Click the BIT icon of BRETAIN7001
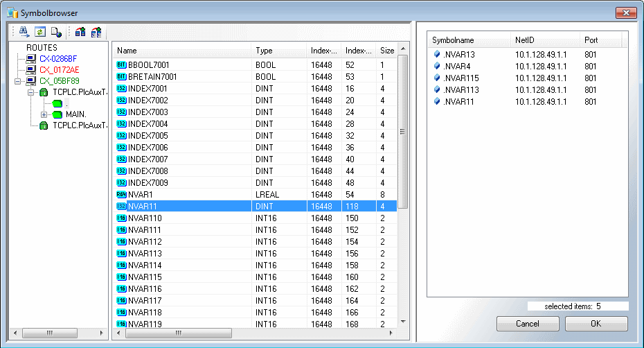The image size is (644, 348). point(121,76)
